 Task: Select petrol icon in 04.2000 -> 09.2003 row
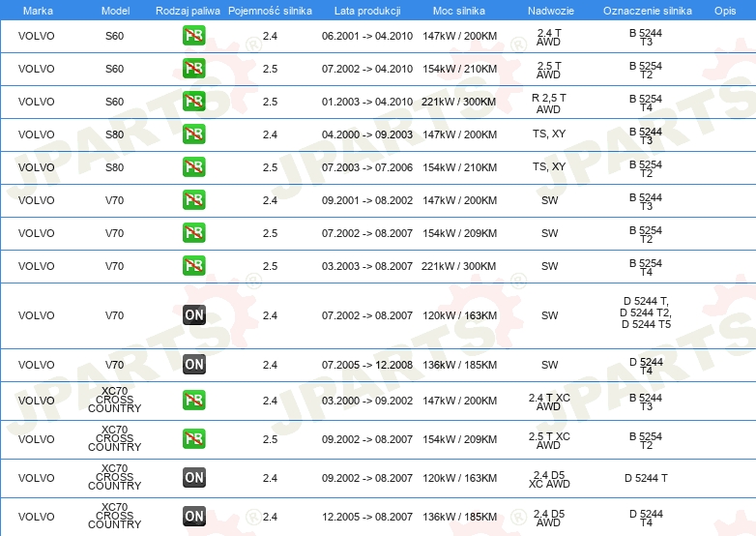[x=193, y=134]
